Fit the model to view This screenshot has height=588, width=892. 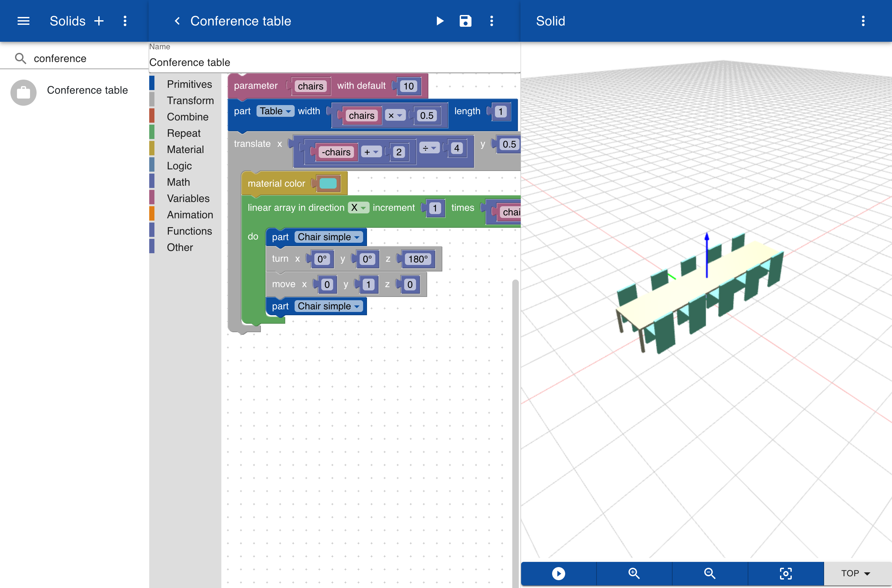pos(786,573)
